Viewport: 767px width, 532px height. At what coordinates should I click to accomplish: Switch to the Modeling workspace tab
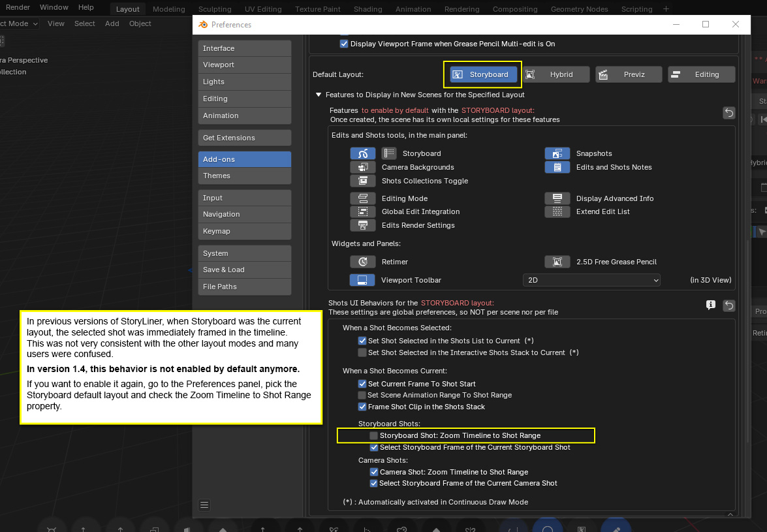[x=169, y=9]
